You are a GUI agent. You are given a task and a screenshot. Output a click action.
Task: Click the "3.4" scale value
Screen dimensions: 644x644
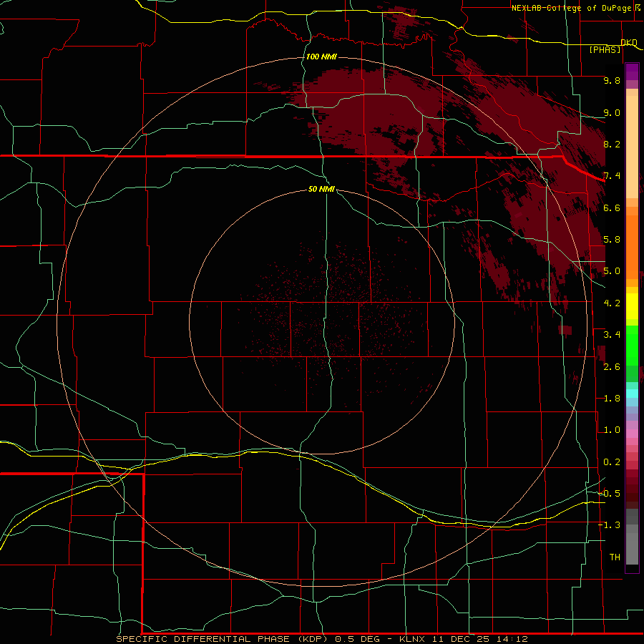pyautogui.click(x=612, y=335)
